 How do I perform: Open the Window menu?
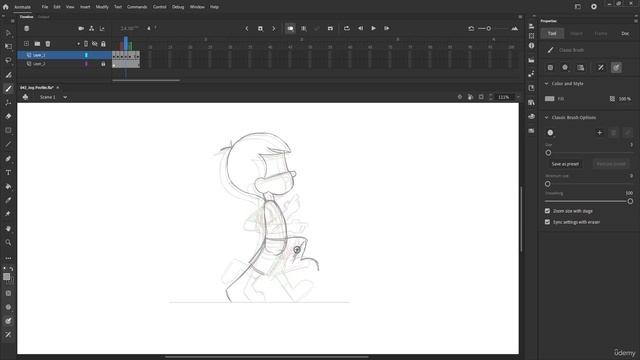[x=197, y=7]
